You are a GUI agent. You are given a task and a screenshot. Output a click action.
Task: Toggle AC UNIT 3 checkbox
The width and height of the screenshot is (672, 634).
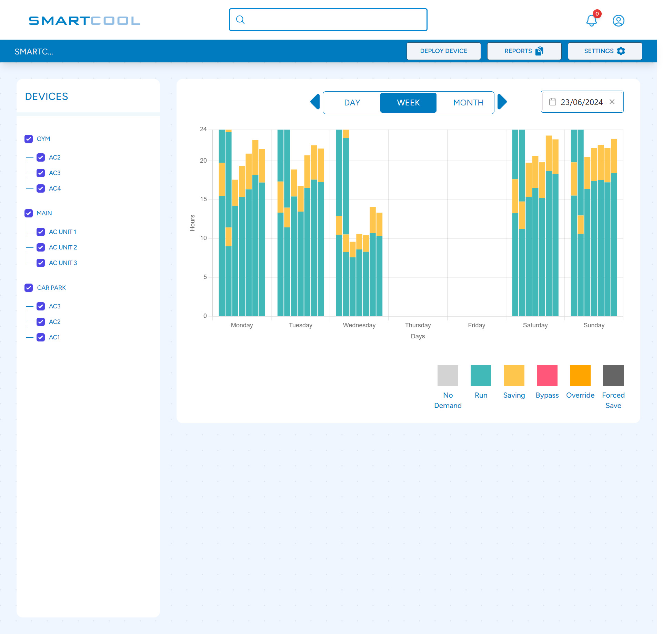(41, 263)
